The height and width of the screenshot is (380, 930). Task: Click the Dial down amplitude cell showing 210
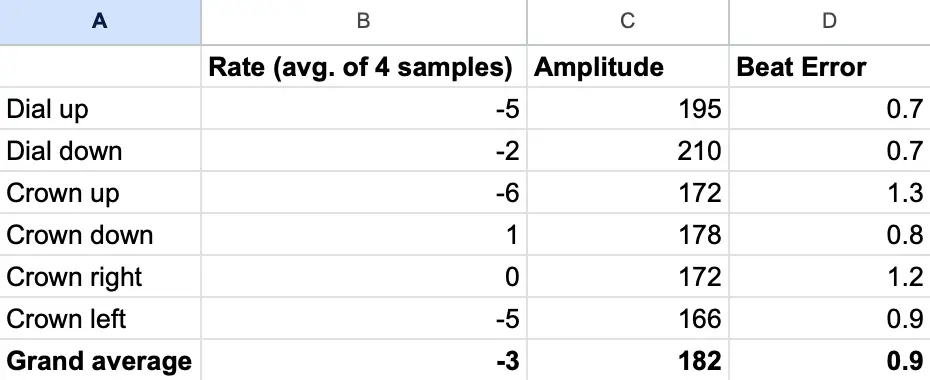628,151
